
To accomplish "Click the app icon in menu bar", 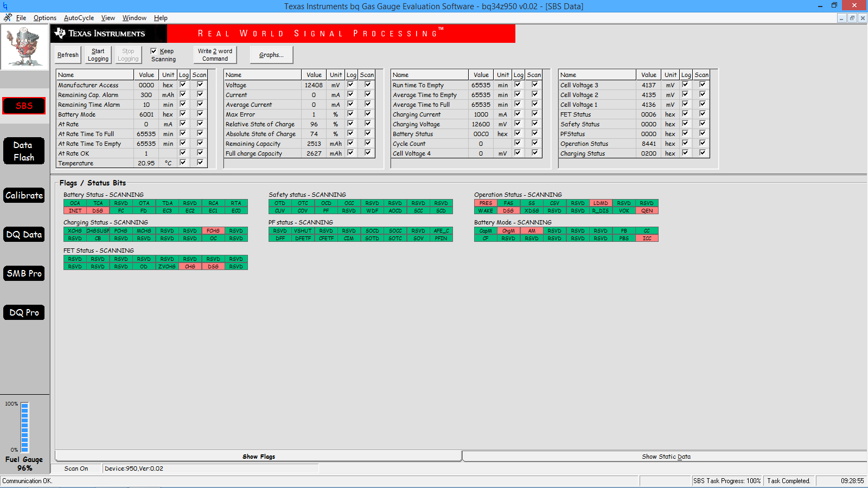I will 8,18.
